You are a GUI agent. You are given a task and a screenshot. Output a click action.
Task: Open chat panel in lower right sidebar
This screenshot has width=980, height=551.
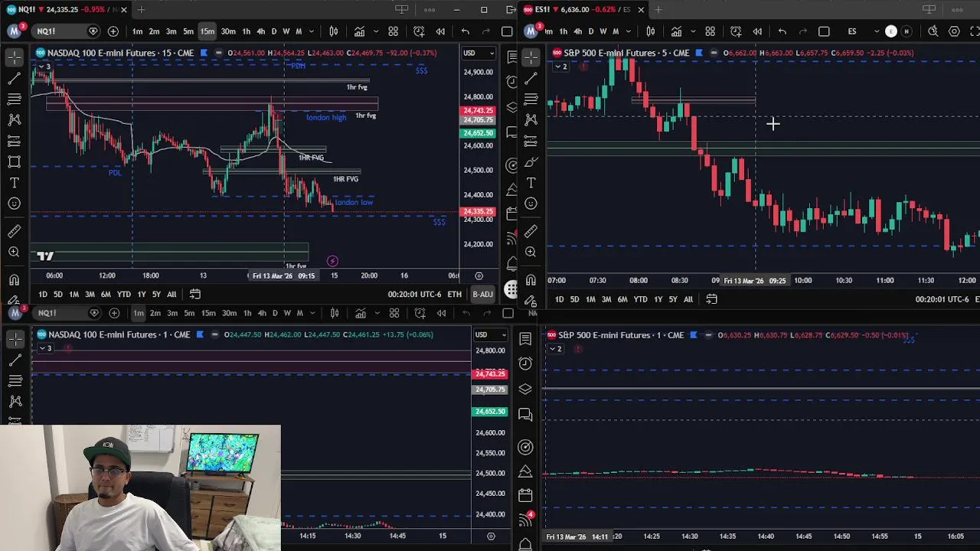(525, 414)
